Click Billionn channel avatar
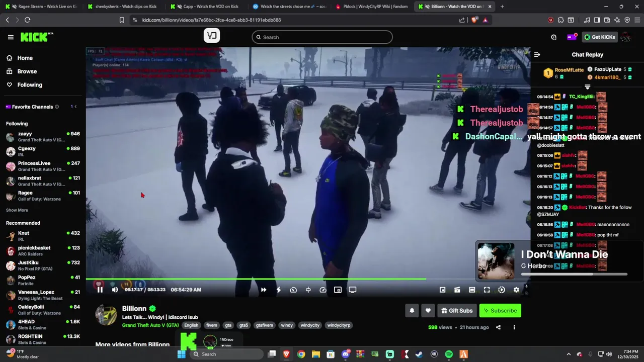Viewport: 644px width, 362px height. pos(106,315)
